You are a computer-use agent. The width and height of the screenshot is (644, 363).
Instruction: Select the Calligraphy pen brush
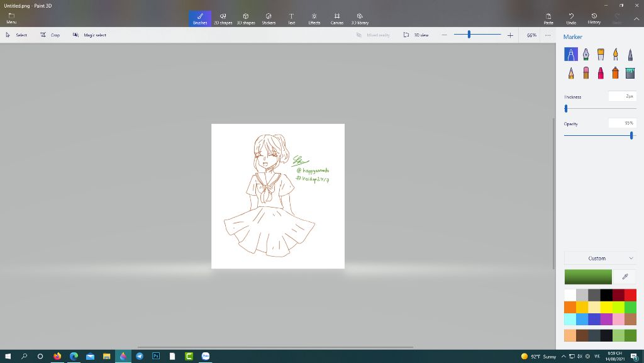(586, 53)
